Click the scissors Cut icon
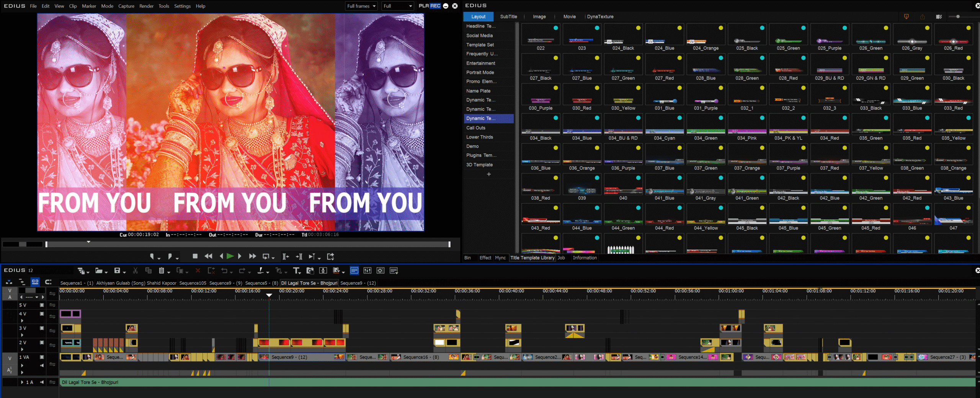This screenshot has width=980, height=398. click(135, 271)
